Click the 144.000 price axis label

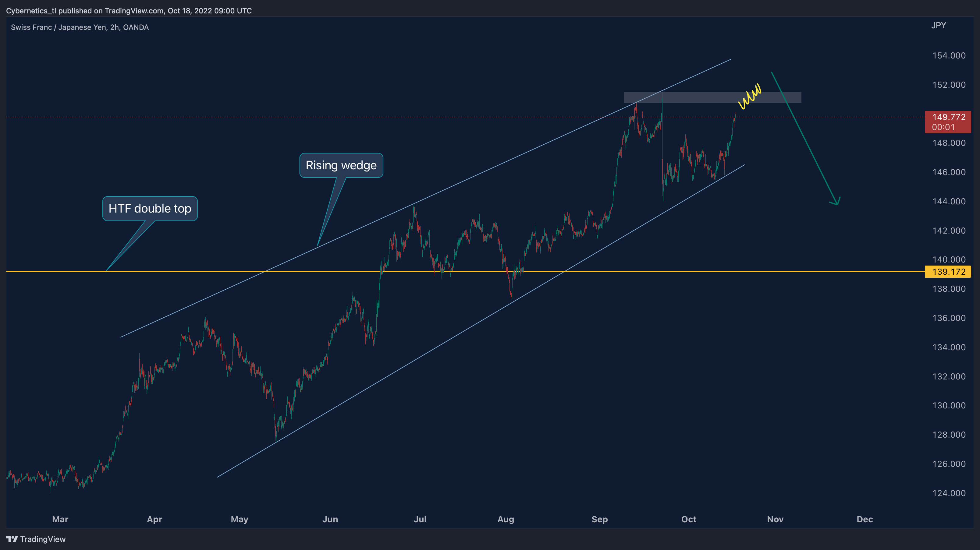click(948, 201)
